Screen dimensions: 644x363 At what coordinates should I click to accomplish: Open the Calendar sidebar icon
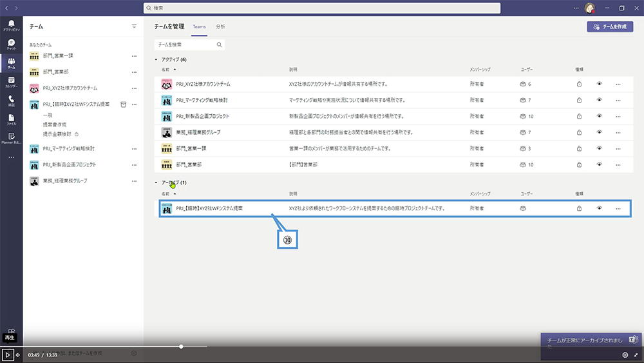tap(11, 82)
